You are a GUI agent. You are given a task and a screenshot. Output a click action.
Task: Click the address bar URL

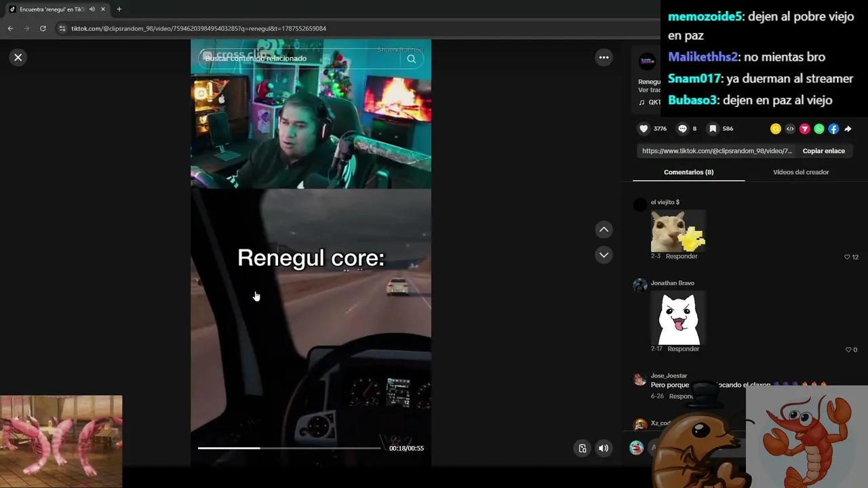199,28
